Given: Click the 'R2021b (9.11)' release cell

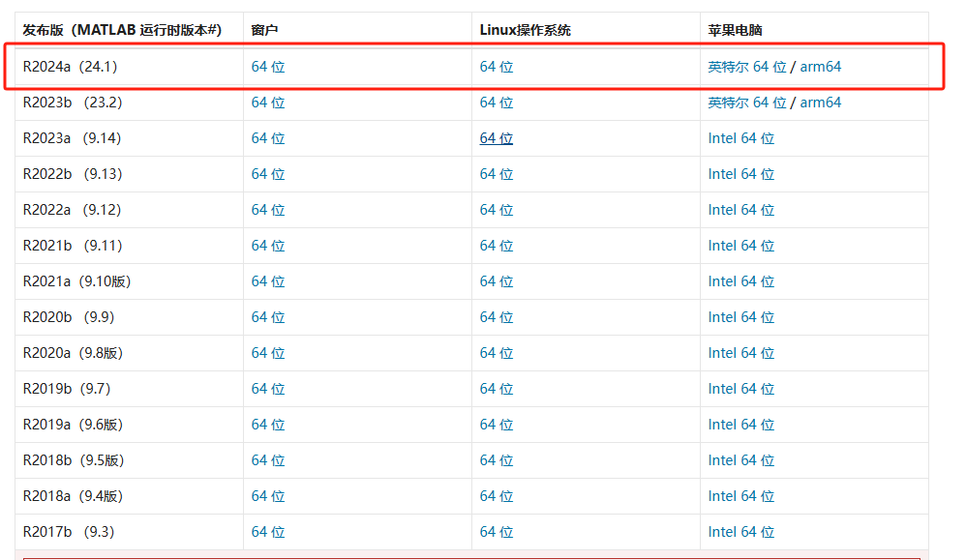Looking at the screenshot, I should click(130, 245).
